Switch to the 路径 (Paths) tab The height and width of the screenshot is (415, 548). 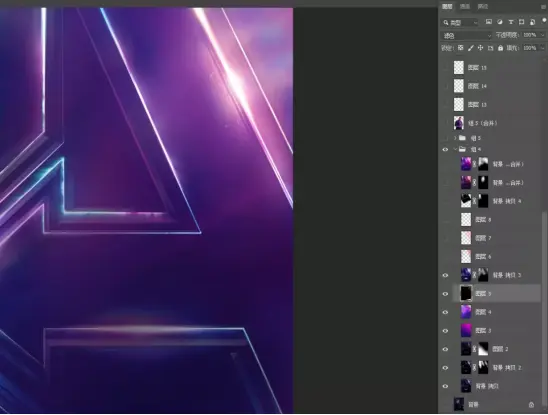483,7
